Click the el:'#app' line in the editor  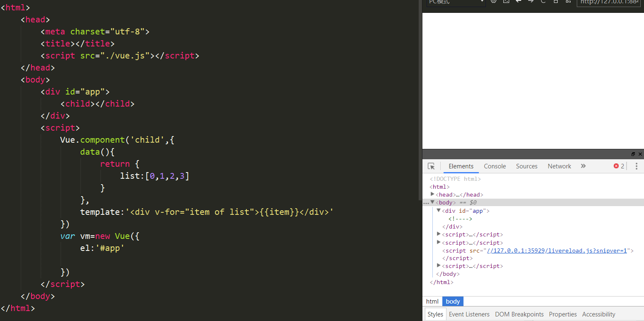click(102, 248)
